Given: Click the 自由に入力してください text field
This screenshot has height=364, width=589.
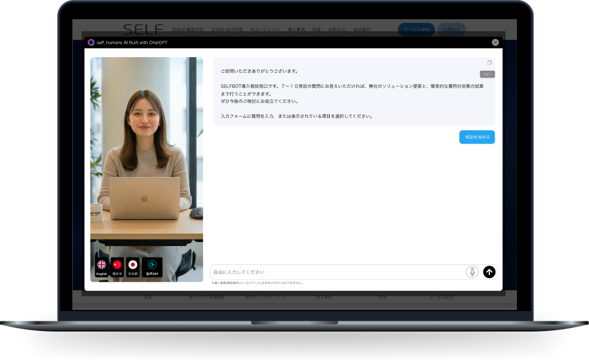Looking at the screenshot, I should tap(337, 272).
